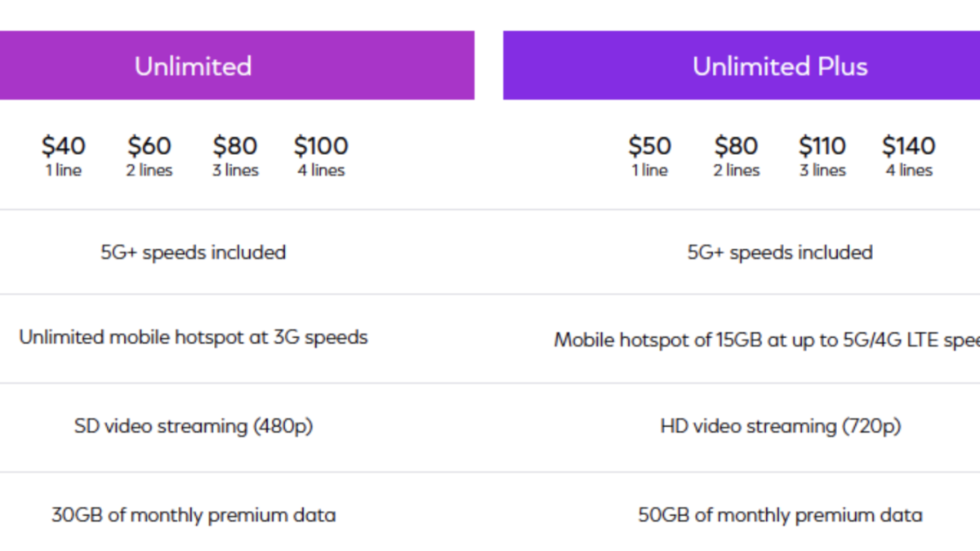Choose the $40 1 line Unlimited price
Image resolution: width=980 pixels, height=551 pixels.
(64, 147)
